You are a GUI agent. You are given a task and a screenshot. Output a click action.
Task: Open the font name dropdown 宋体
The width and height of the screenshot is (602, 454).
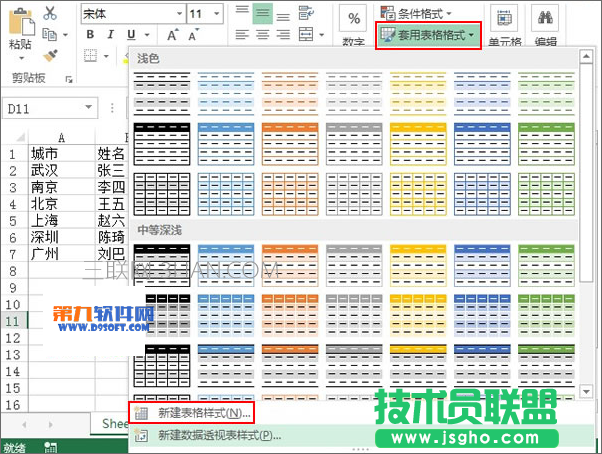coord(179,14)
